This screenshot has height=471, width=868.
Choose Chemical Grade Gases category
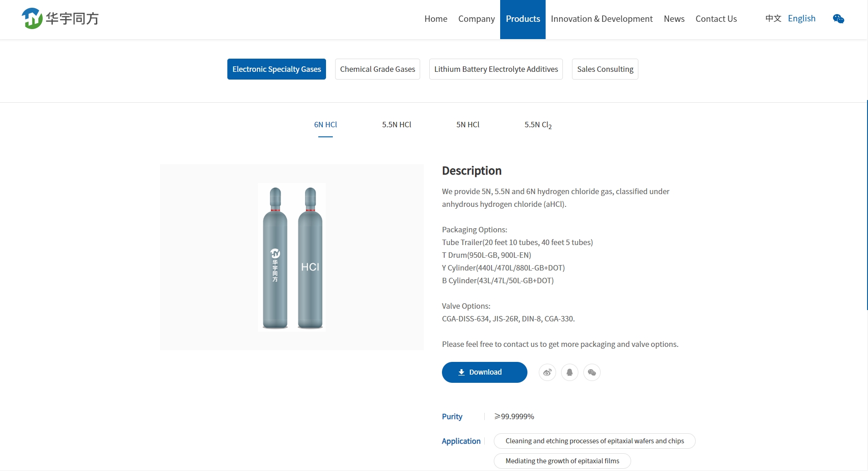point(377,69)
